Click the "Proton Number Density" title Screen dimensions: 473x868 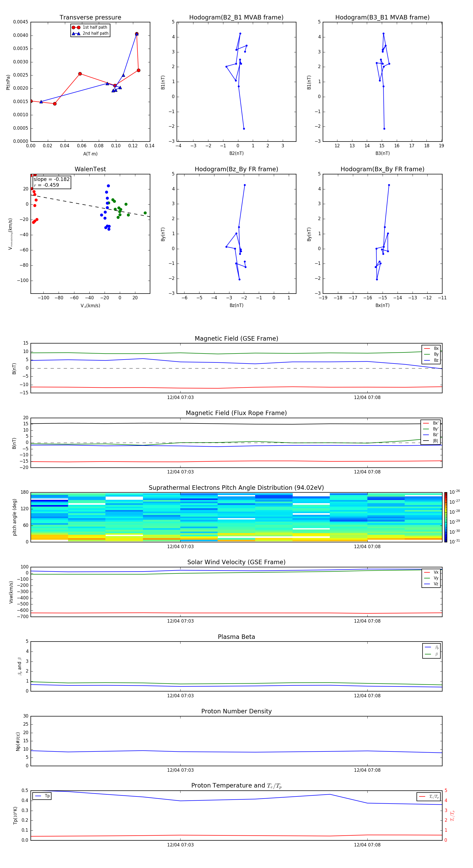coord(236,711)
